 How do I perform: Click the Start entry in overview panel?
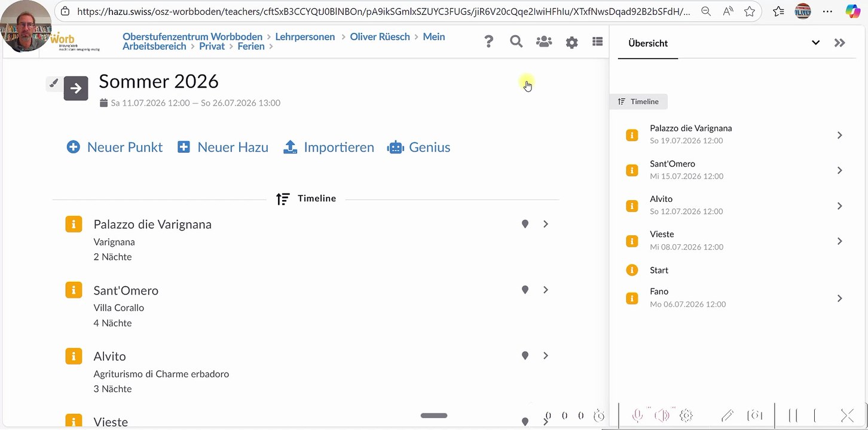click(x=659, y=270)
